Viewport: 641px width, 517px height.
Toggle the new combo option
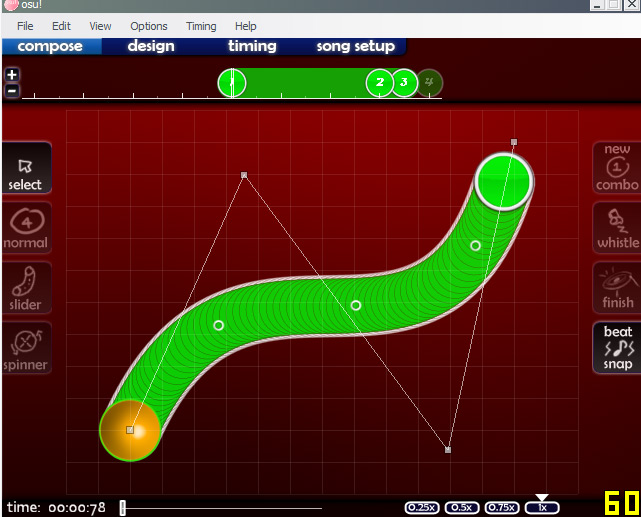(x=616, y=168)
